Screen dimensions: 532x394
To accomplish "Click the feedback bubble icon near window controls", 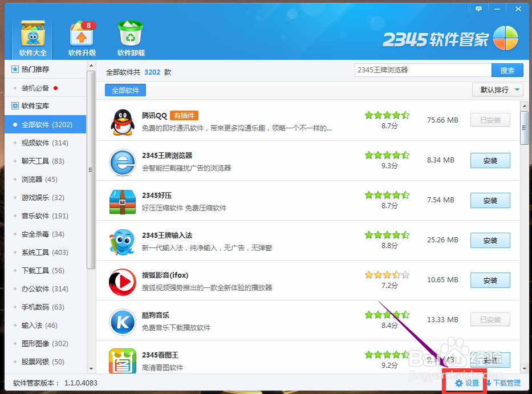I will 478,9.
